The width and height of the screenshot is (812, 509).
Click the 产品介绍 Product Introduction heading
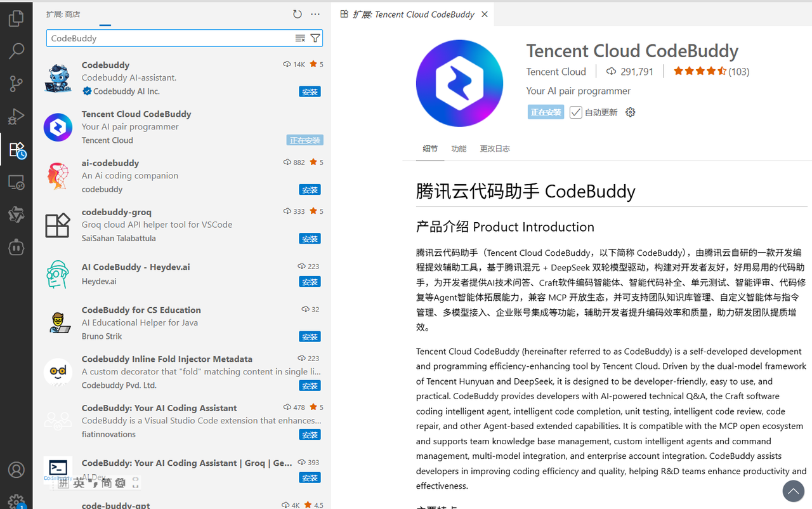tap(505, 227)
